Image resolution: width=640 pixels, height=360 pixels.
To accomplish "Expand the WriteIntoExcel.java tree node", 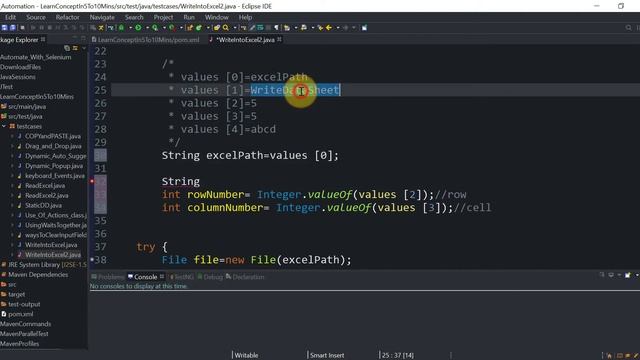I will [x=12, y=245].
